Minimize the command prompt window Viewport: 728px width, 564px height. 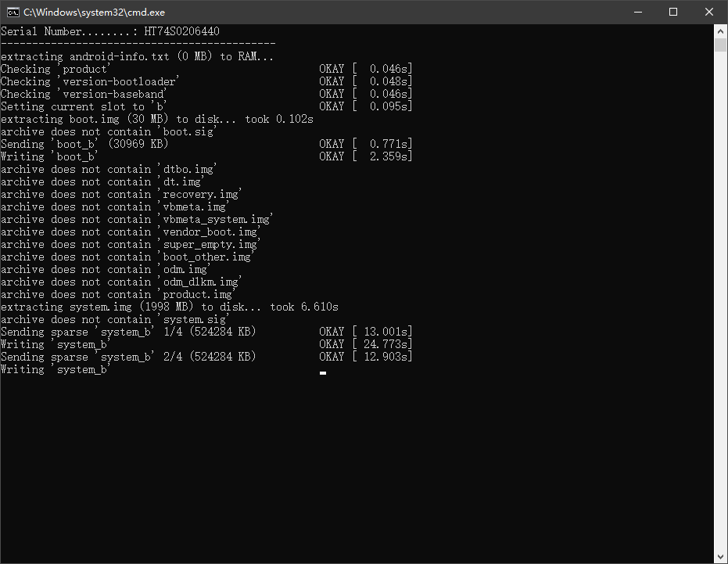(637, 12)
